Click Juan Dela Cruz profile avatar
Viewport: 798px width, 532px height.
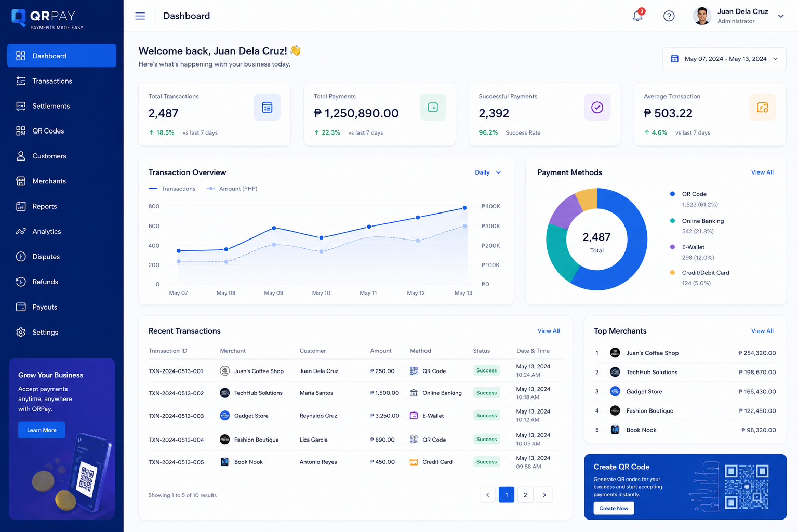coord(702,16)
